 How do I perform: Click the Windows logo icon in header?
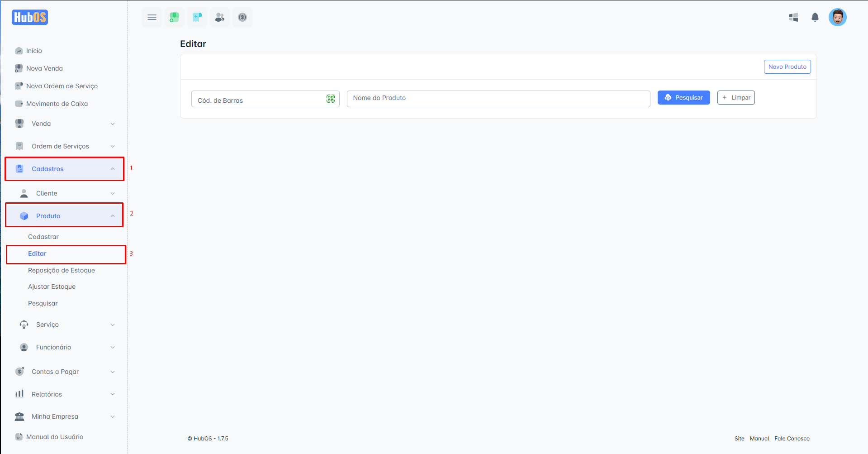point(793,17)
